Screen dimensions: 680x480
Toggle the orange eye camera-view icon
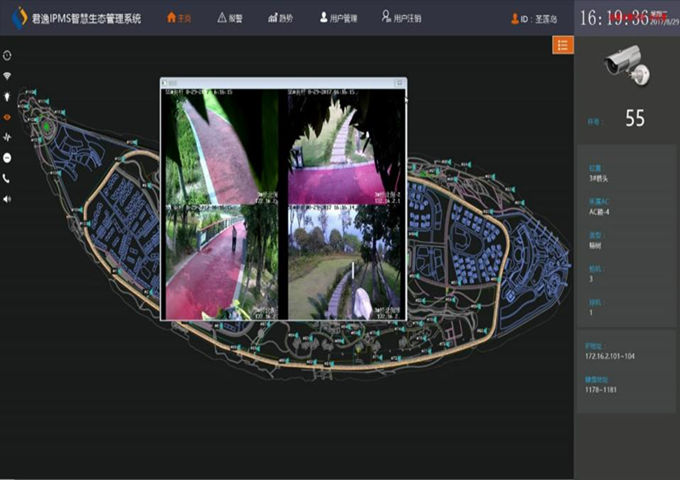click(x=8, y=117)
